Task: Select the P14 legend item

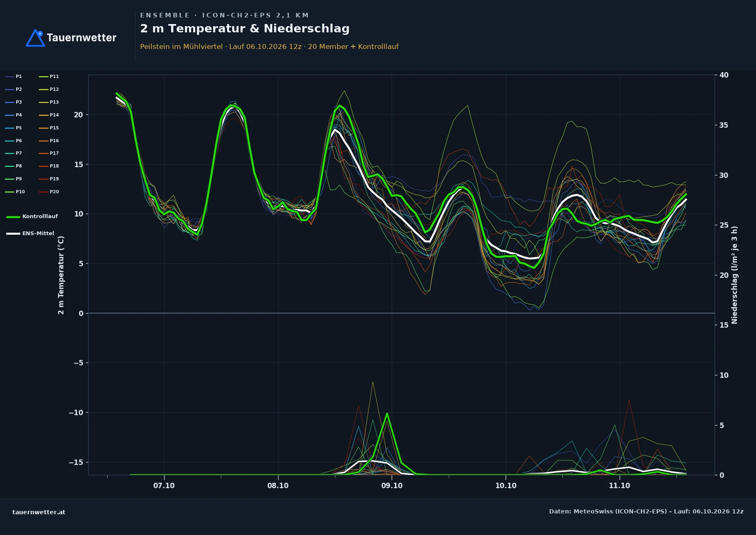Action: (x=49, y=115)
